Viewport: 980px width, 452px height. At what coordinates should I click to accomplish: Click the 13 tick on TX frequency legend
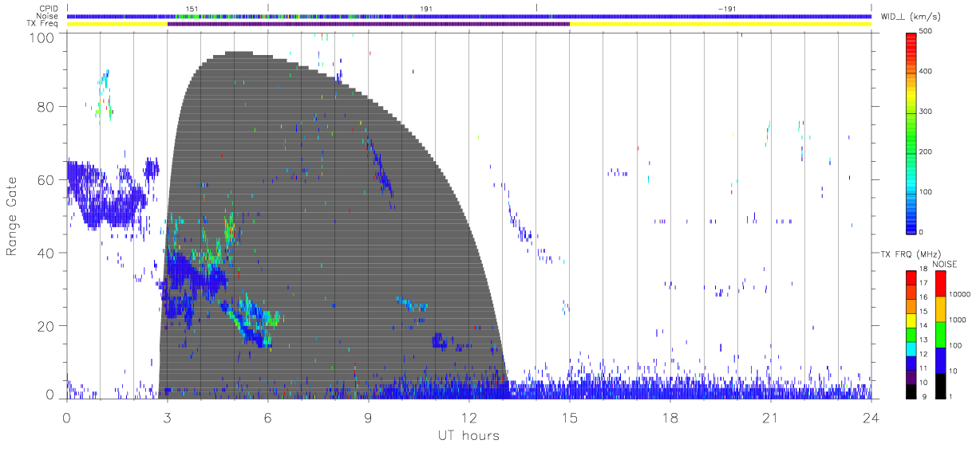tap(923, 340)
